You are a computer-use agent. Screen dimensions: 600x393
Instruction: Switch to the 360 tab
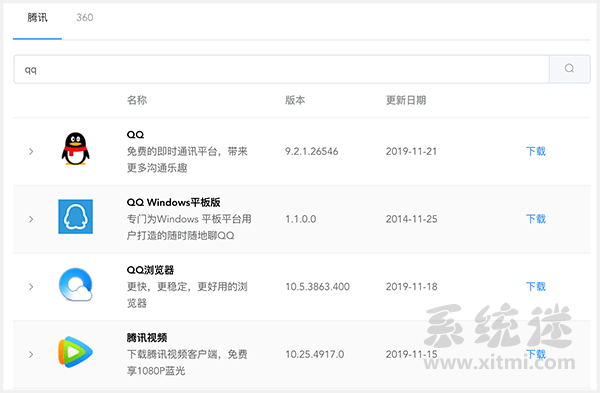click(x=85, y=18)
